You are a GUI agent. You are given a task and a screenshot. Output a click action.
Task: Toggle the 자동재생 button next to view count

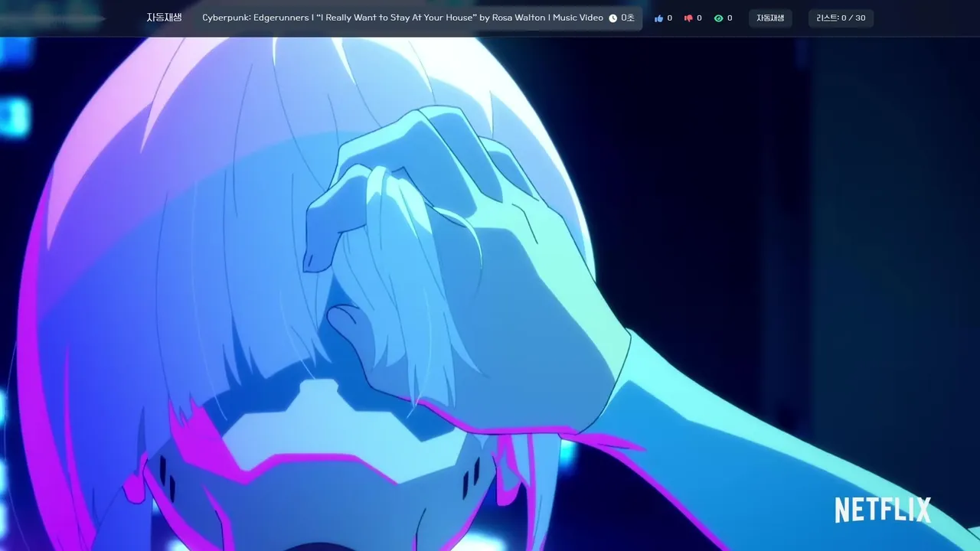(x=770, y=18)
